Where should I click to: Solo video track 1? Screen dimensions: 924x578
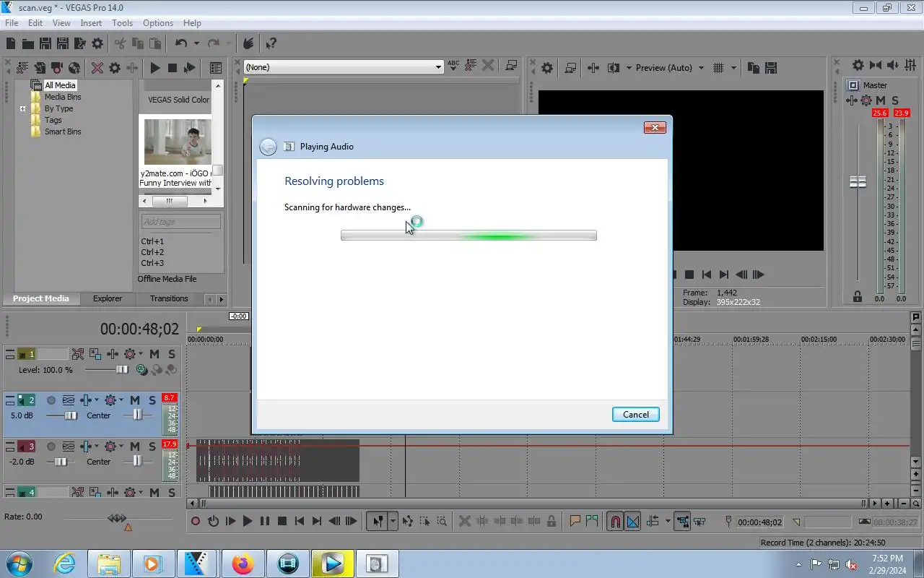click(x=171, y=354)
